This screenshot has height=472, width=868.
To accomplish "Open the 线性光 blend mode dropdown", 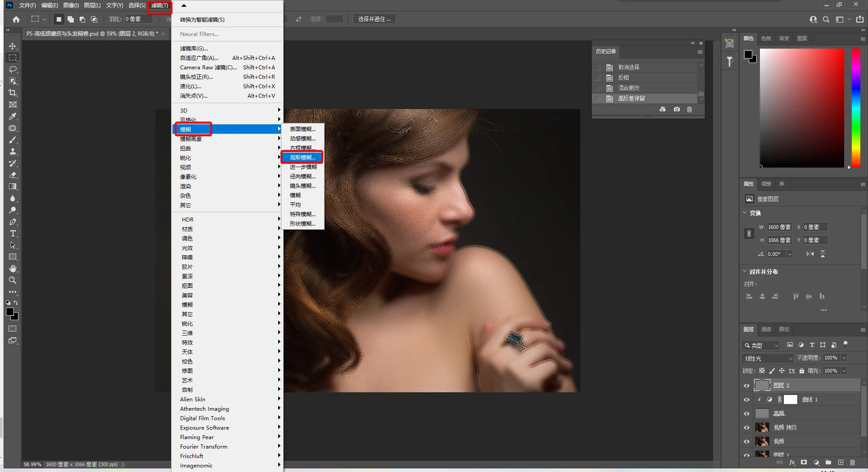I will pos(768,358).
